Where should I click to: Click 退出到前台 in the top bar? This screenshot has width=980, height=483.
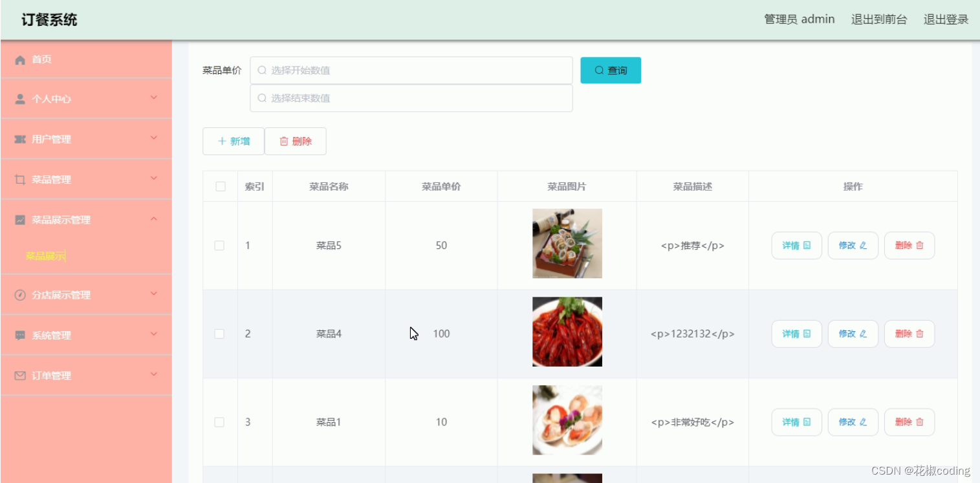[x=878, y=19]
